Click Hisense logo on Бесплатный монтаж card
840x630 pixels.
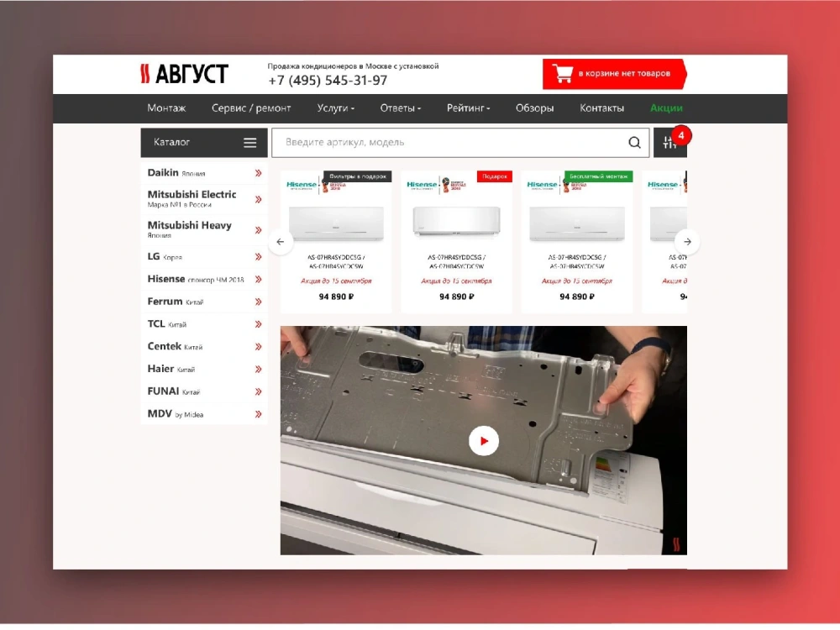[x=542, y=185]
